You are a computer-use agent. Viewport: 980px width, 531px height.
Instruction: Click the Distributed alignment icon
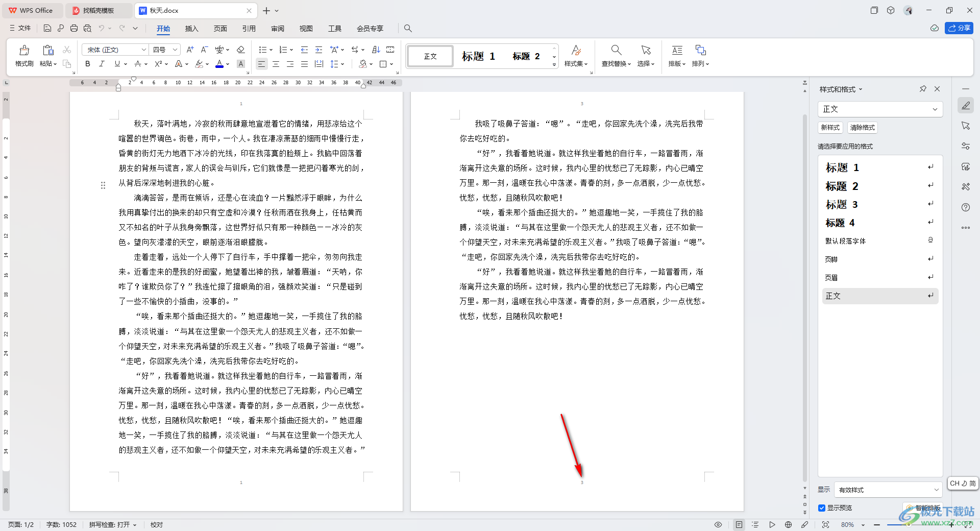(x=319, y=64)
